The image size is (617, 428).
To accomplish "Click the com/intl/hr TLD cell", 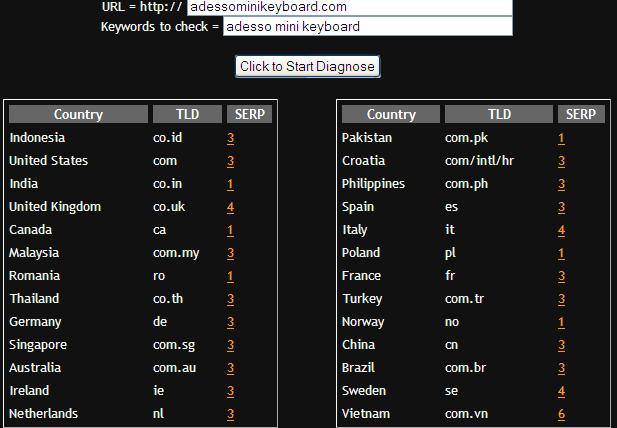I will tap(479, 160).
